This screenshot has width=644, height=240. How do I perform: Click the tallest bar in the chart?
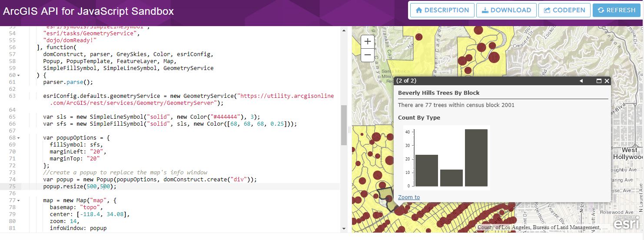point(476,158)
